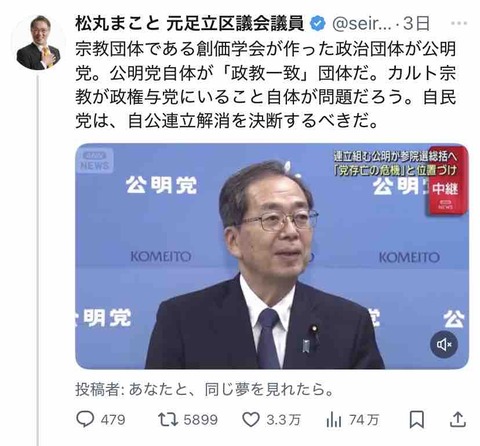
Task: View analytics bar chart icon
Action: pos(334,420)
